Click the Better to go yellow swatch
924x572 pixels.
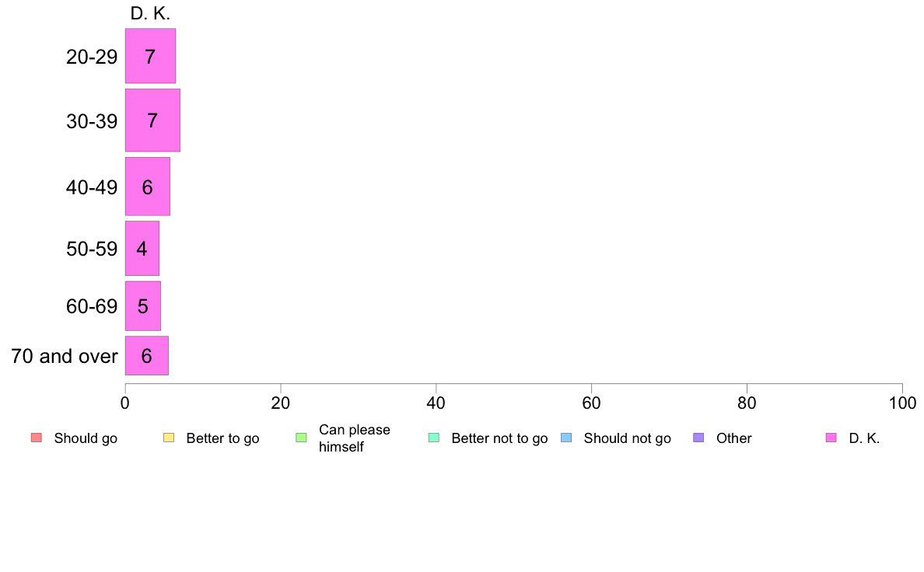coord(169,438)
